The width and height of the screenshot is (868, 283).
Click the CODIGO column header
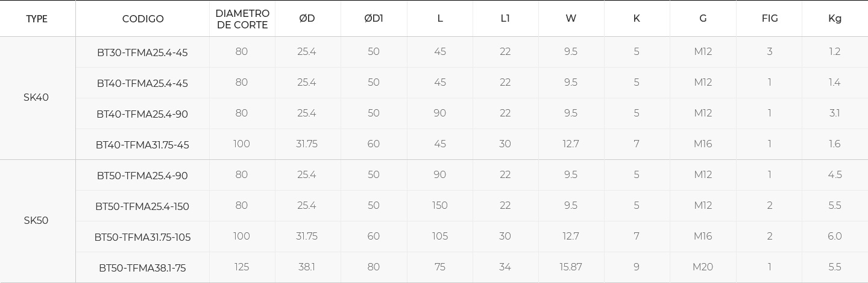pyautogui.click(x=143, y=19)
